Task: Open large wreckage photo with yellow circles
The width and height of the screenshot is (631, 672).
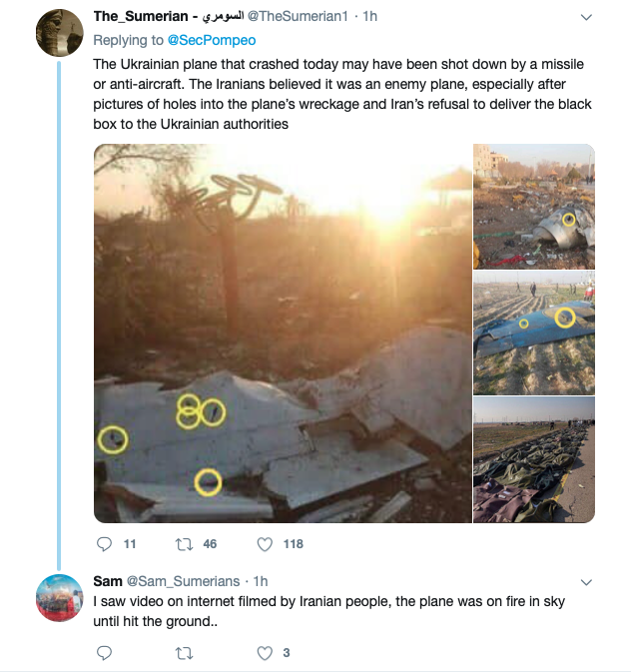Action: pyautogui.click(x=282, y=334)
